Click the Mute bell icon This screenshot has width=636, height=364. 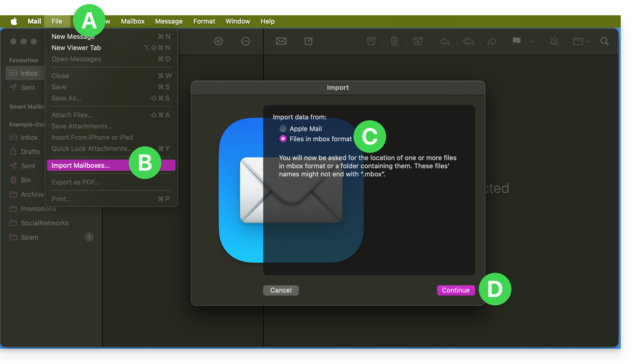pyautogui.click(x=554, y=41)
